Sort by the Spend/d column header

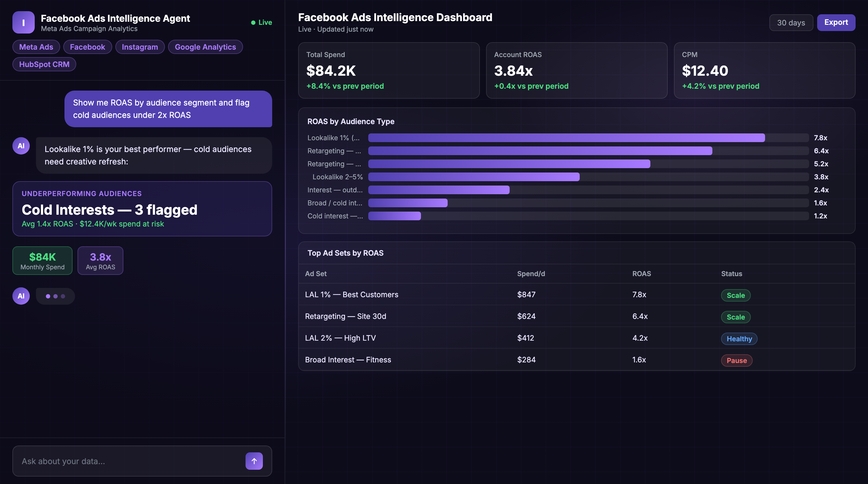click(531, 274)
